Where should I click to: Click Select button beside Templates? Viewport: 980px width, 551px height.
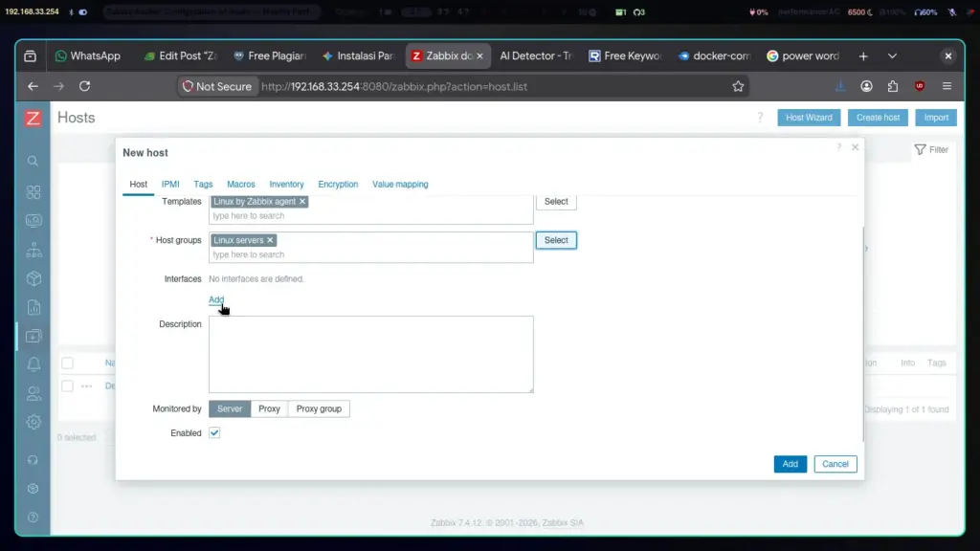pyautogui.click(x=556, y=201)
